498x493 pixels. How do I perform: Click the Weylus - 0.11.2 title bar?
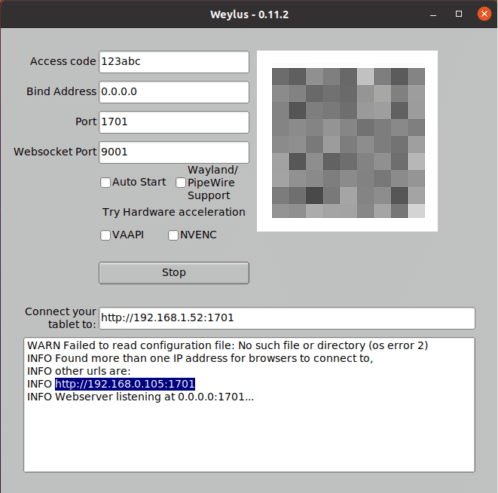click(x=249, y=14)
